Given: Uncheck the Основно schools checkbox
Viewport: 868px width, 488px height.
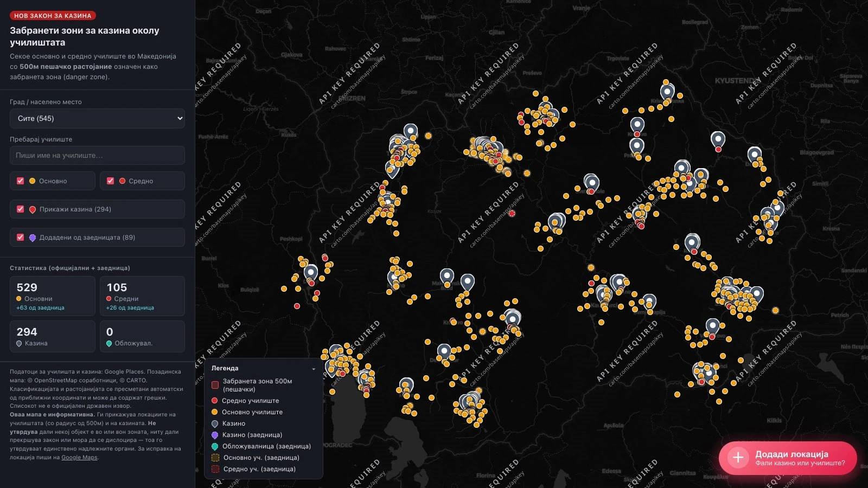Looking at the screenshot, I should [21, 181].
